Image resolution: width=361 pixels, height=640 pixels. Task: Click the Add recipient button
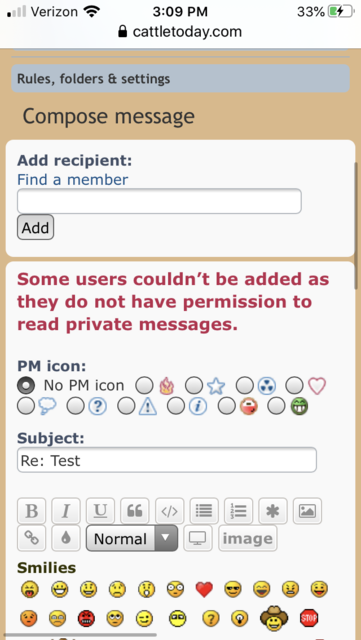(x=35, y=227)
